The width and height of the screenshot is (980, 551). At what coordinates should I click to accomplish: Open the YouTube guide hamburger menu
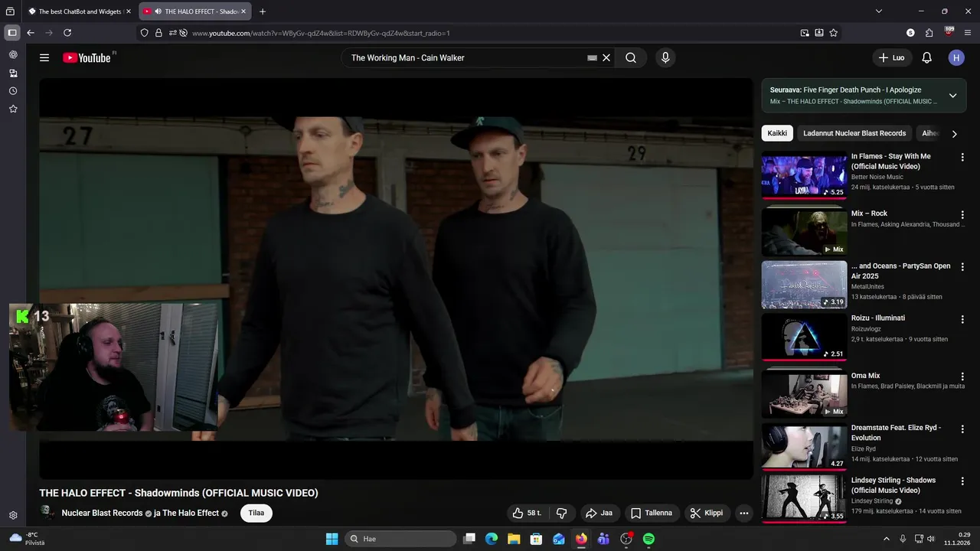pyautogui.click(x=44, y=57)
